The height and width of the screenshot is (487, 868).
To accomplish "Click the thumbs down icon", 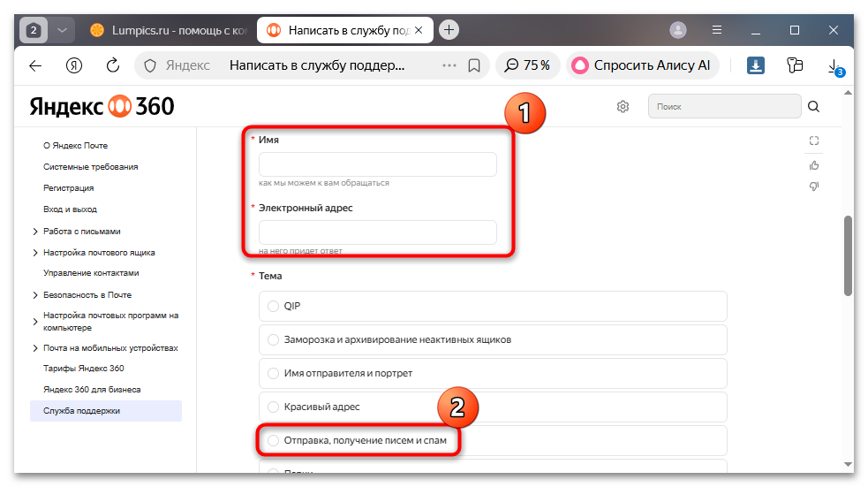I will (x=814, y=186).
